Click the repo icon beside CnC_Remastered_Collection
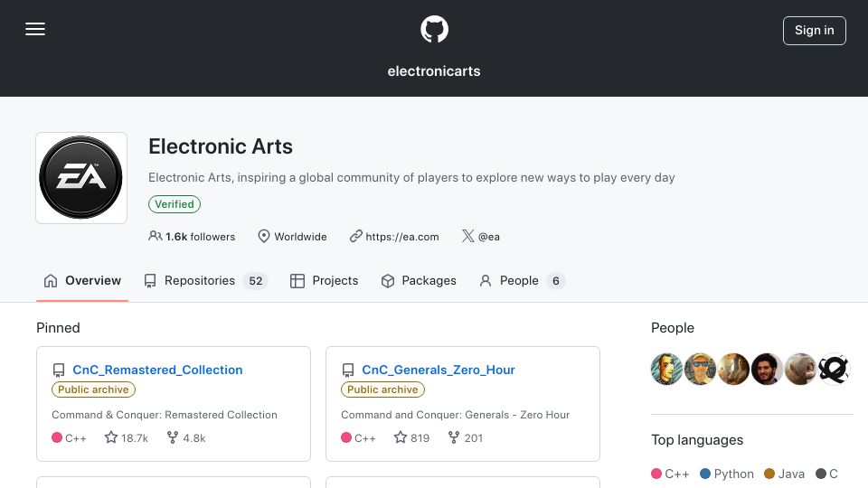The height and width of the screenshot is (488, 868). coord(59,371)
